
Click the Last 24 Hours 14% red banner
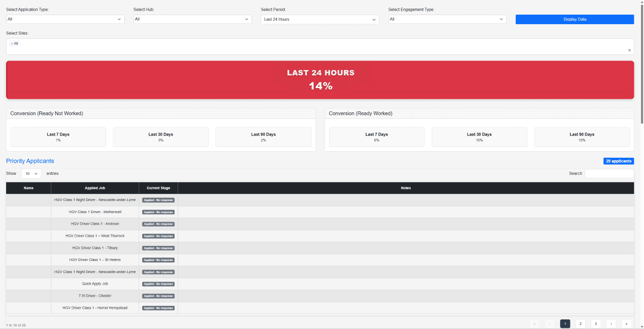tap(320, 80)
